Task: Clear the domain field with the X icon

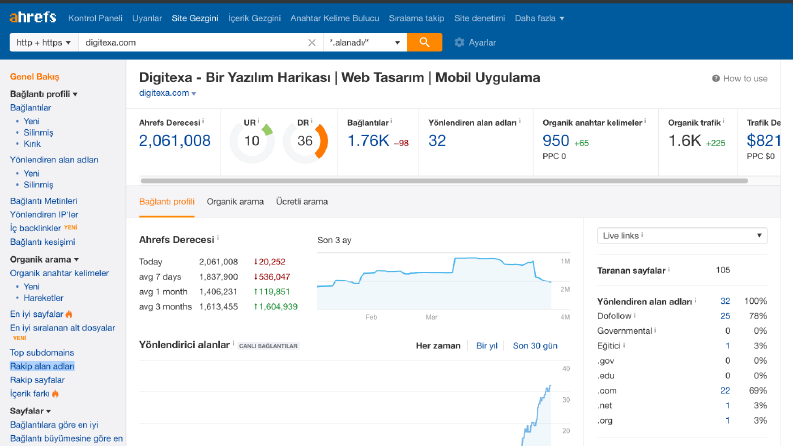Action: point(312,42)
